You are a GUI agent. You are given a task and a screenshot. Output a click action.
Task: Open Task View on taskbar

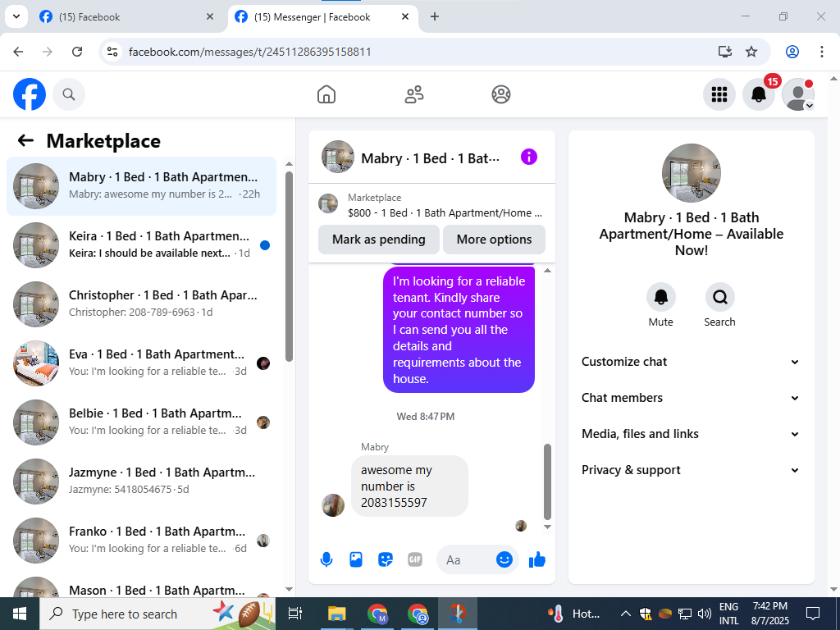pyautogui.click(x=295, y=614)
